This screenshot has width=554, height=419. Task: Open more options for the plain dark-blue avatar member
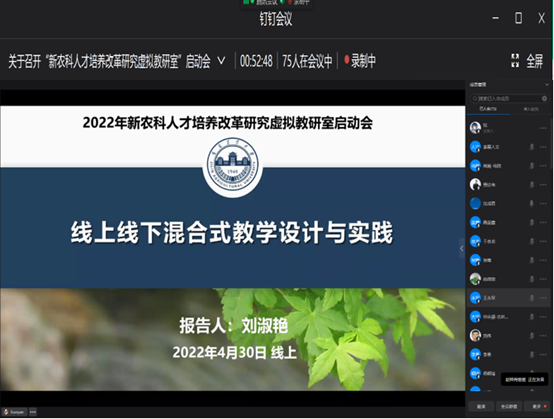(x=543, y=203)
